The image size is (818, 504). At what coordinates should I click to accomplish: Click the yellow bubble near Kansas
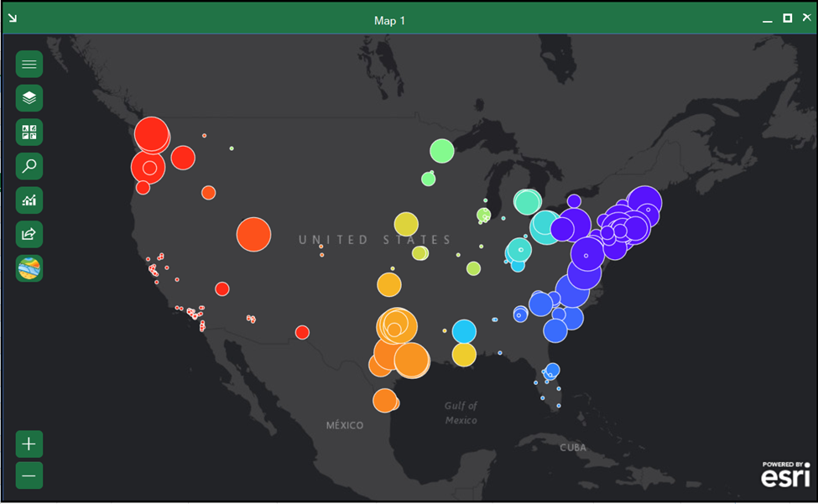tap(405, 224)
